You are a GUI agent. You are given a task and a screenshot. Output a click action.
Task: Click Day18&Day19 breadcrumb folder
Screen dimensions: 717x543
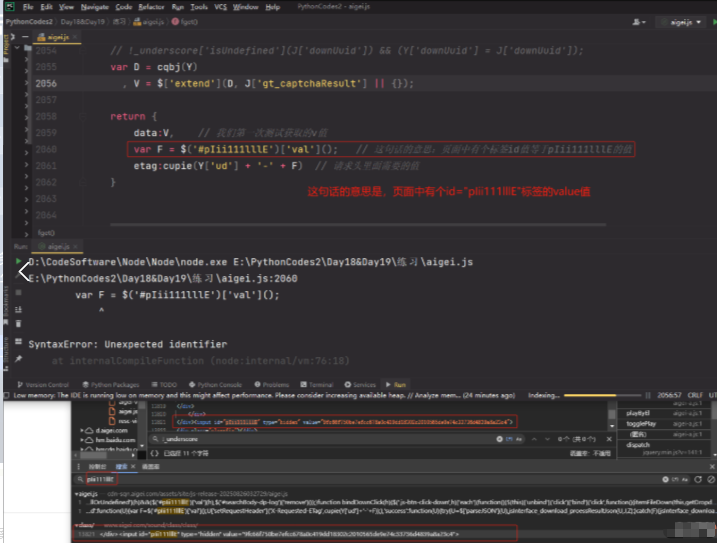(82, 22)
